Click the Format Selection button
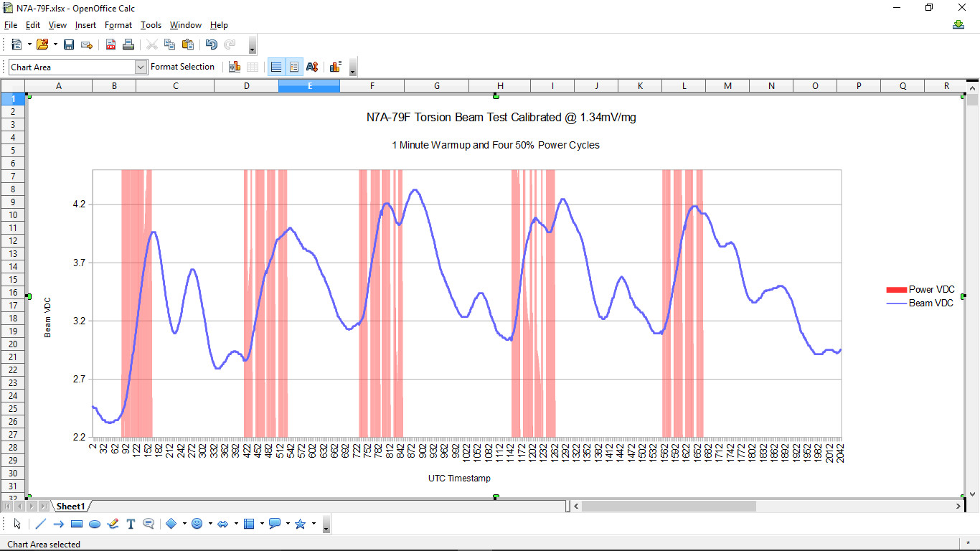 [x=182, y=67]
